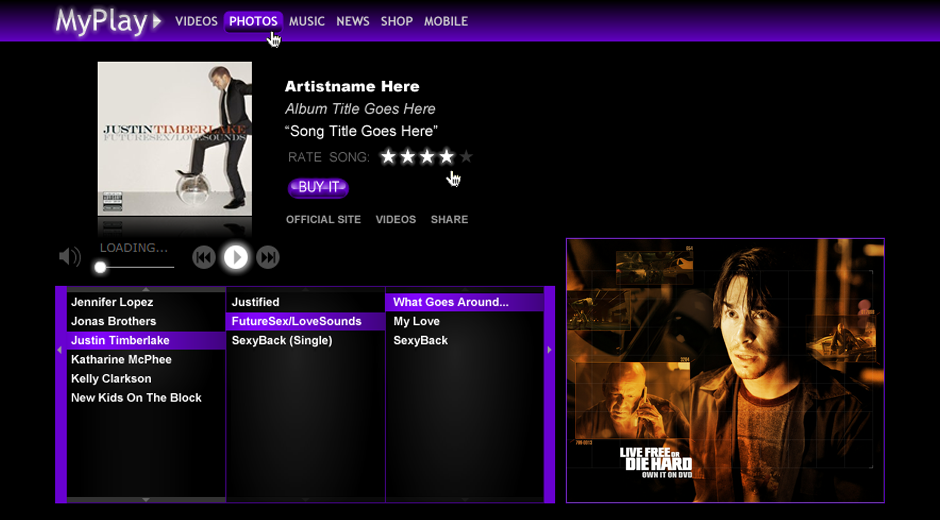940x520 pixels.
Task: Rate the song one star
Action: [x=388, y=157]
